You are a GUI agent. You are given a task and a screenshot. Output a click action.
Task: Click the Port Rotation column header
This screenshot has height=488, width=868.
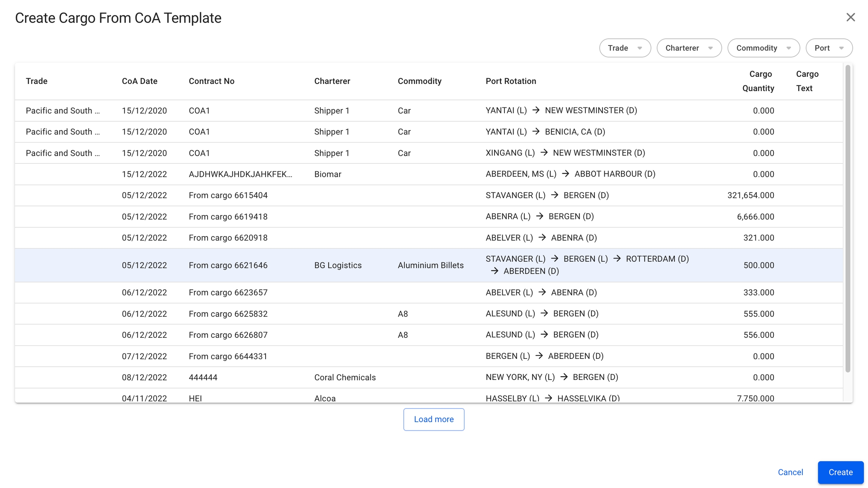(x=510, y=81)
